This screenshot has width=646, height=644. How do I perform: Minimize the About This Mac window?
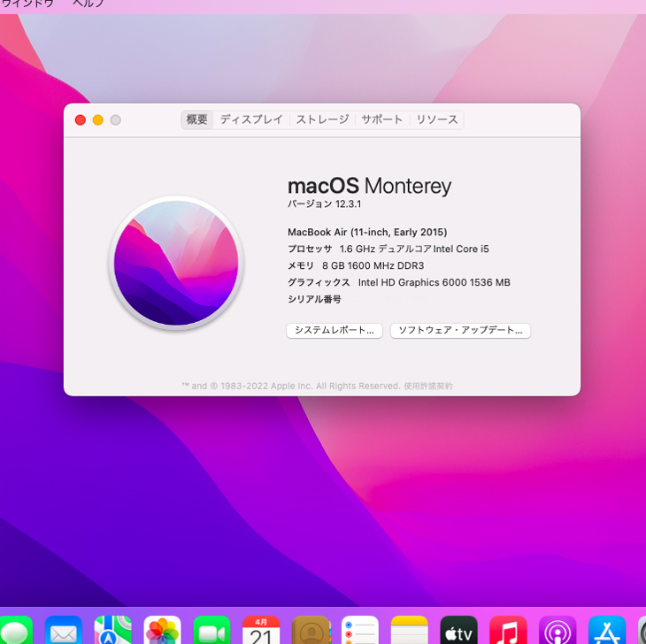pyautogui.click(x=98, y=119)
